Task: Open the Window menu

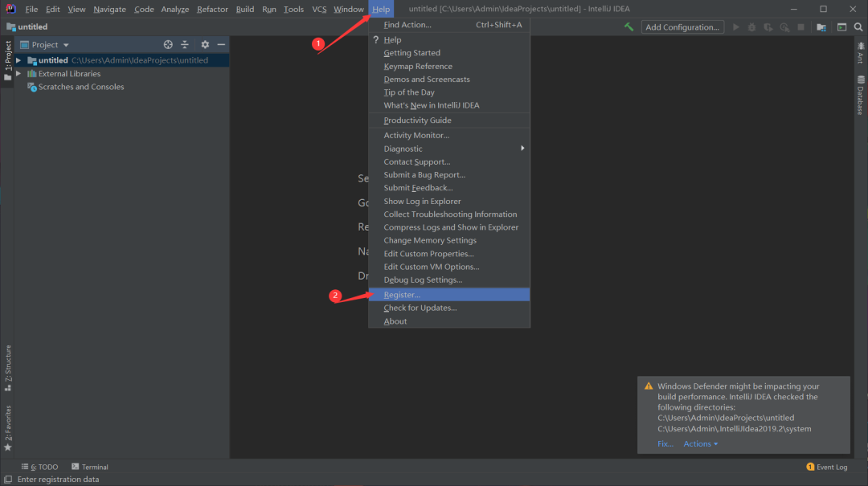Action: click(x=348, y=9)
